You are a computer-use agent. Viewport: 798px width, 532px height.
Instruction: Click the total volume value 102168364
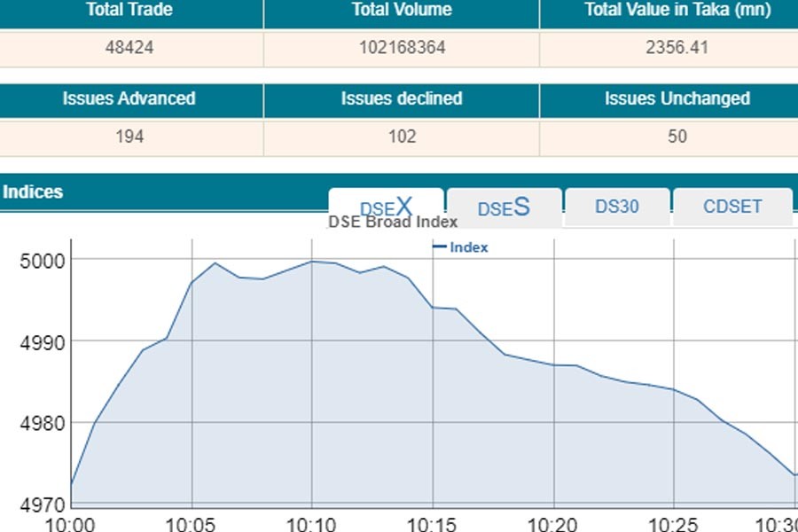tap(402, 48)
